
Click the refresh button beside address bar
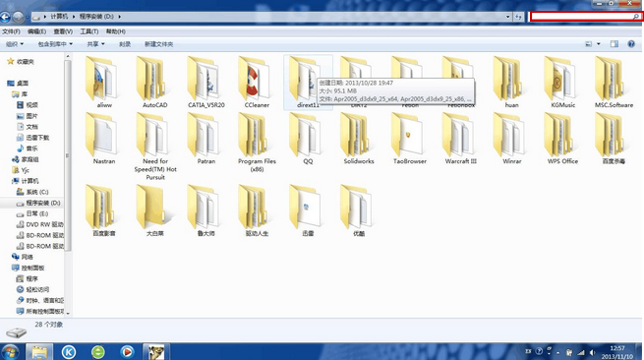click(518, 17)
